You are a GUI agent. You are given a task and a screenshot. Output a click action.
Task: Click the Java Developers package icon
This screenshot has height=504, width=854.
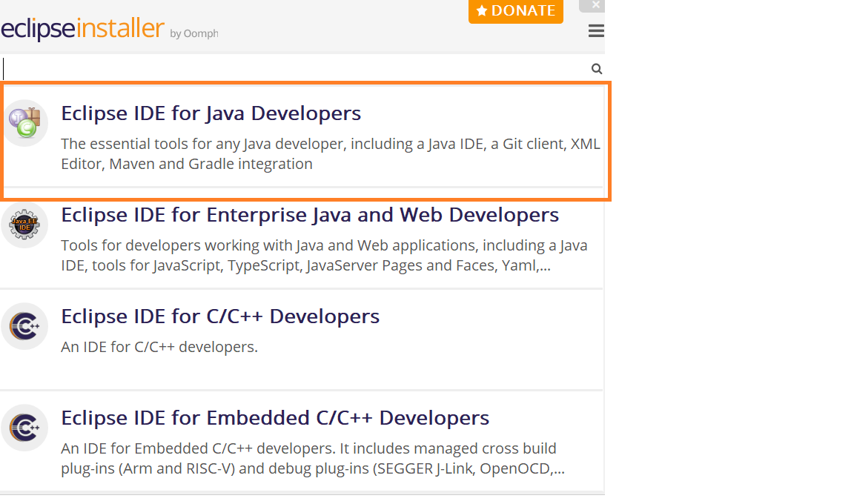click(x=24, y=123)
